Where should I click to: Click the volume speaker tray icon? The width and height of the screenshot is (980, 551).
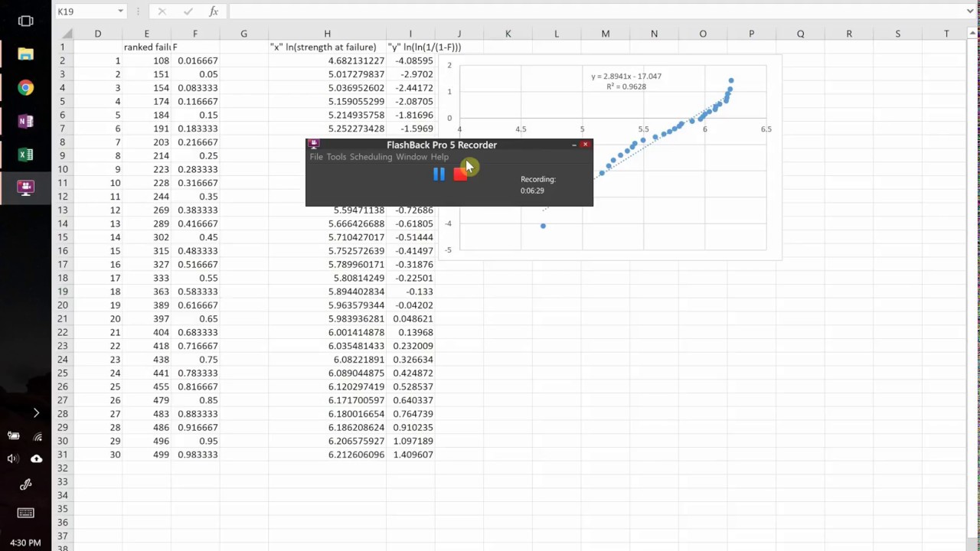13,458
